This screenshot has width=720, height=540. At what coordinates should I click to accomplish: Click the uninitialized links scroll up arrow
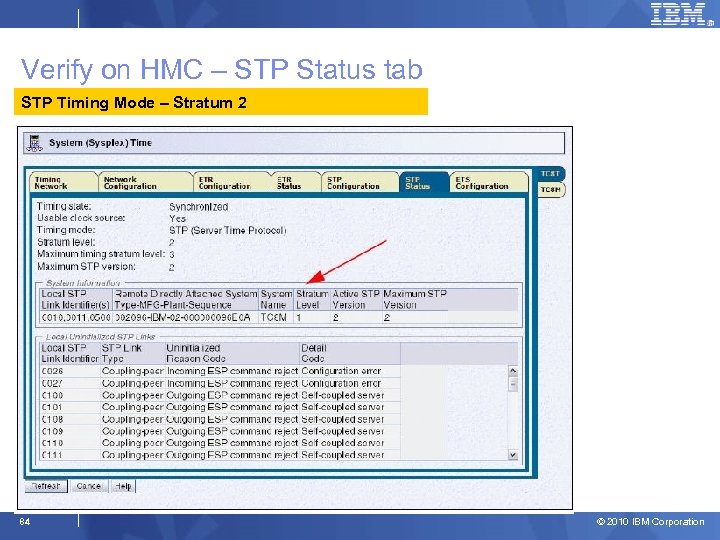coord(513,371)
